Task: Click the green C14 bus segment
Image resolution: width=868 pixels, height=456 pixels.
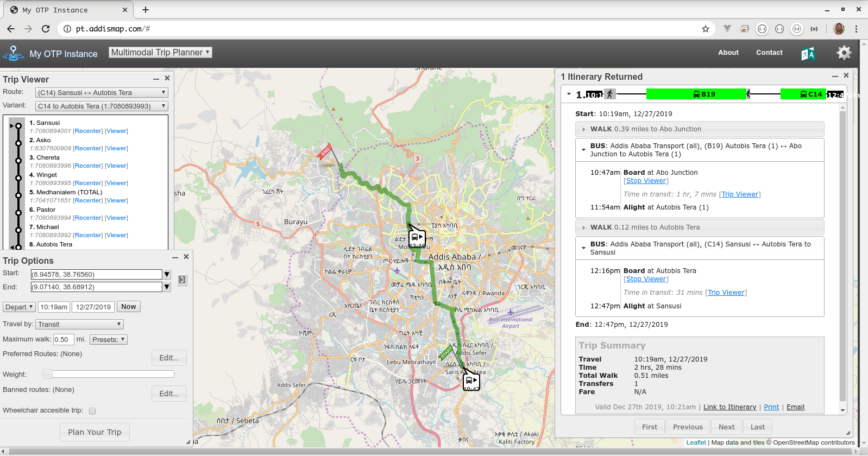Action: 803,94
